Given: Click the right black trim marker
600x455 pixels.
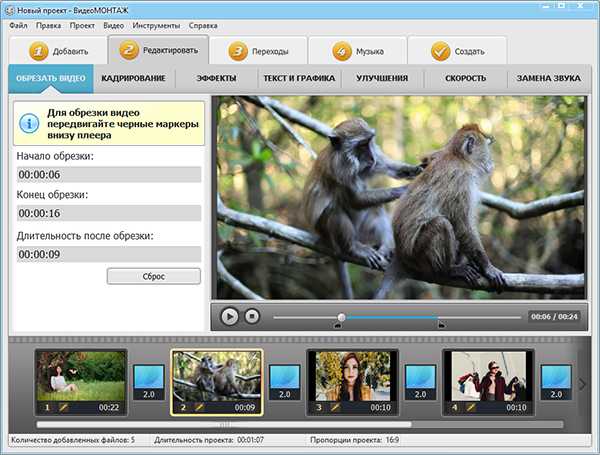Looking at the screenshot, I should tap(441, 325).
